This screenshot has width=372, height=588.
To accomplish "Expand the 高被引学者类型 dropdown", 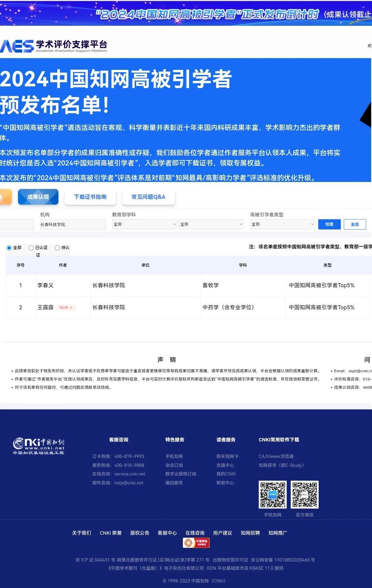I will click(282, 224).
